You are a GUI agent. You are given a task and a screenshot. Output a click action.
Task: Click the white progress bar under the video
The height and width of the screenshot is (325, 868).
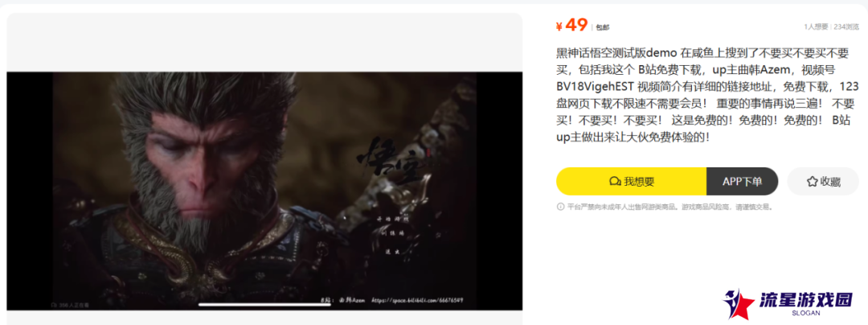pyautogui.click(x=264, y=304)
